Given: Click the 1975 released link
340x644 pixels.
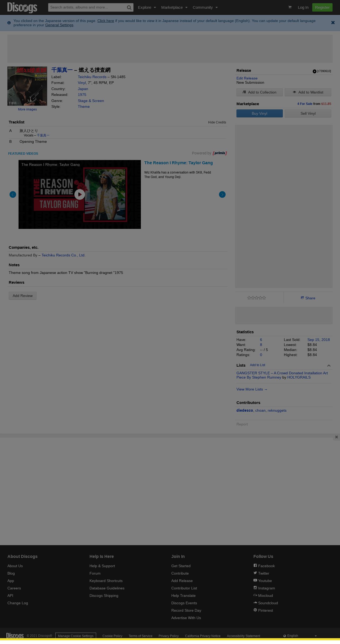Looking at the screenshot, I should click(x=82, y=95).
